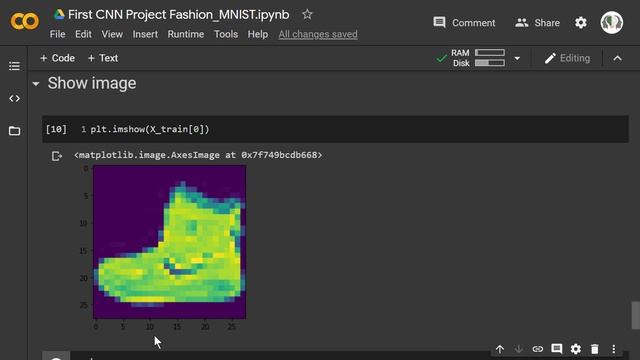640x360 pixels.
Task: Expand the runtime connection dropdown arrow
Action: click(517, 58)
